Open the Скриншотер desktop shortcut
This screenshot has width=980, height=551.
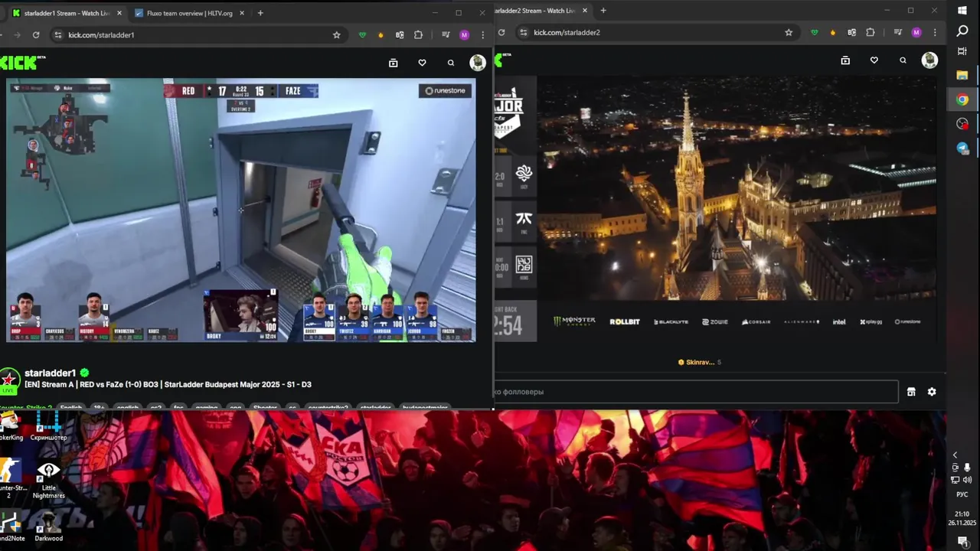click(48, 427)
